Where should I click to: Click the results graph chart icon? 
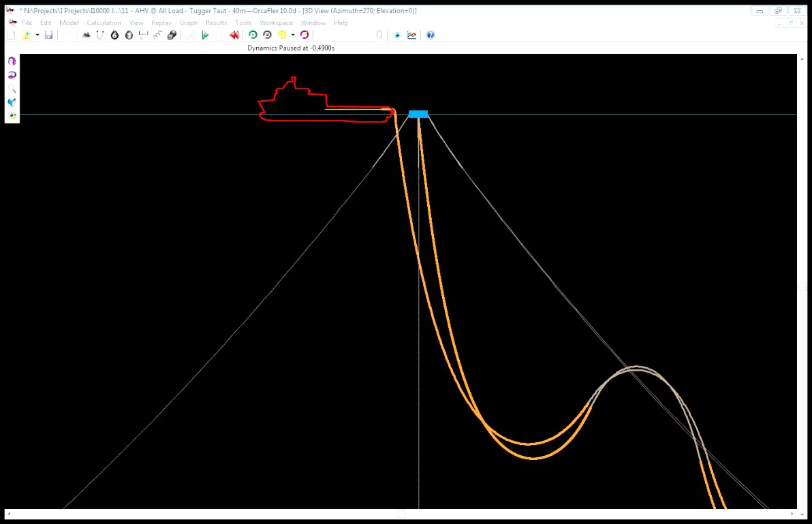click(x=411, y=35)
